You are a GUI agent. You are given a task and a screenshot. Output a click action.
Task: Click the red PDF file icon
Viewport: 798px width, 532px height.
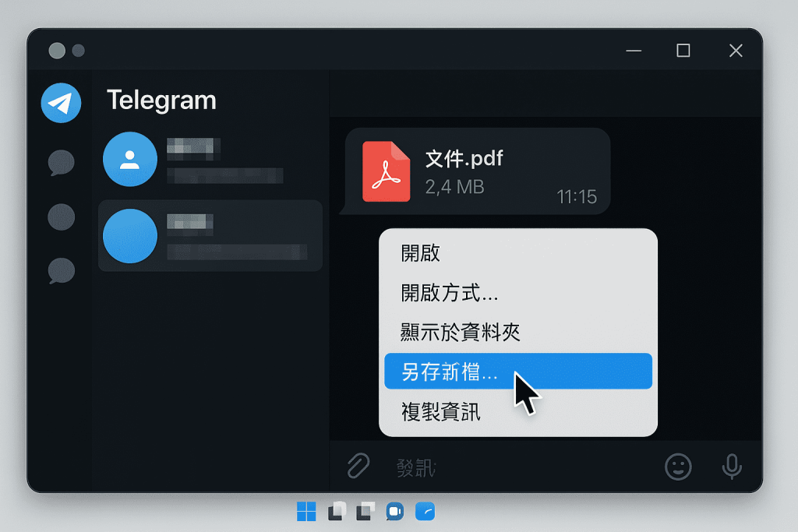click(386, 171)
